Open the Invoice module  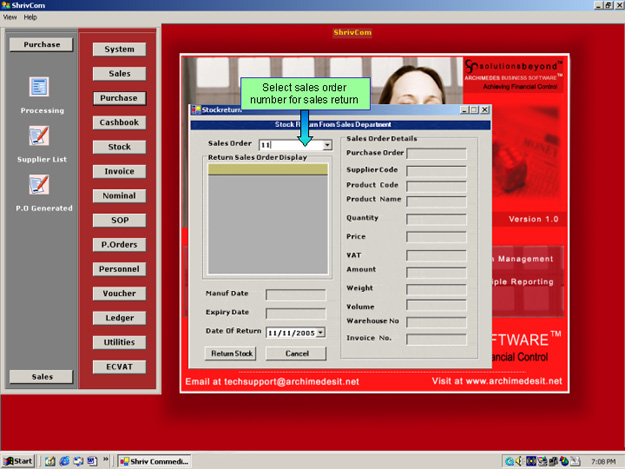click(x=119, y=171)
